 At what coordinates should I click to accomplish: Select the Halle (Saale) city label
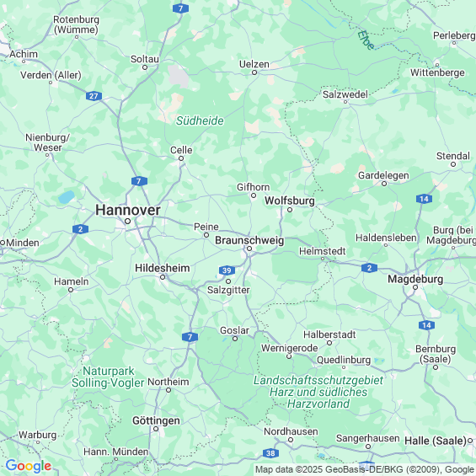436,441
